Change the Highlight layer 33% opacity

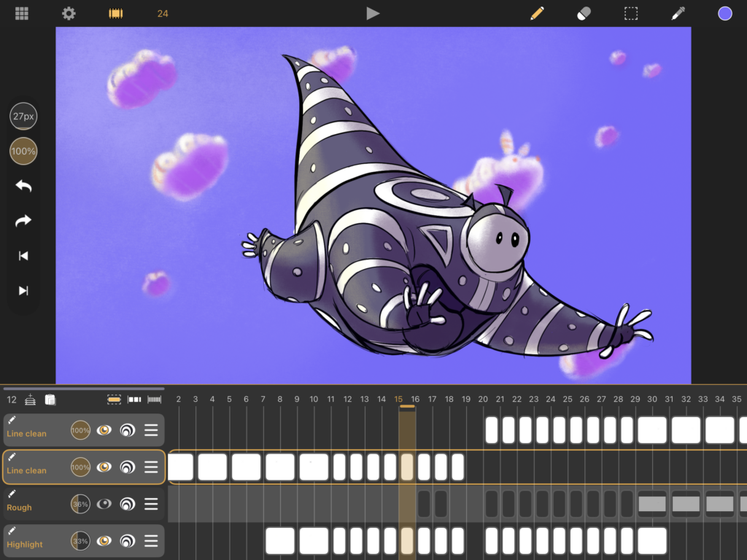(x=80, y=541)
